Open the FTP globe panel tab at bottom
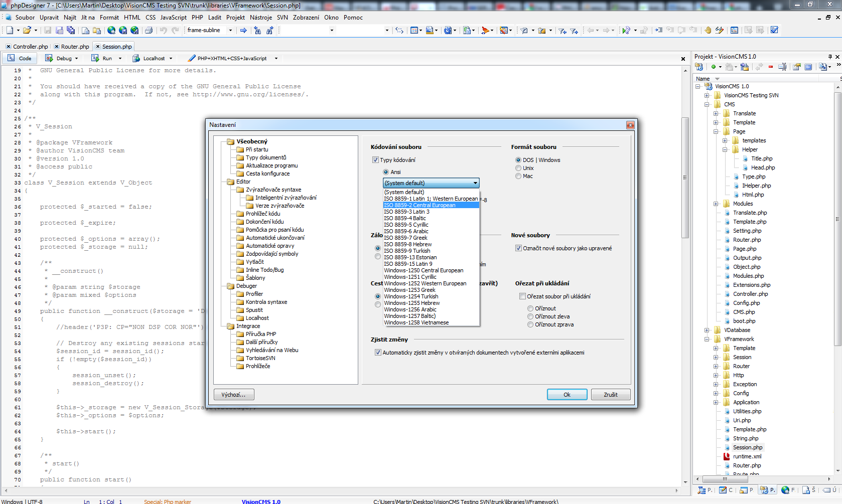 785,490
